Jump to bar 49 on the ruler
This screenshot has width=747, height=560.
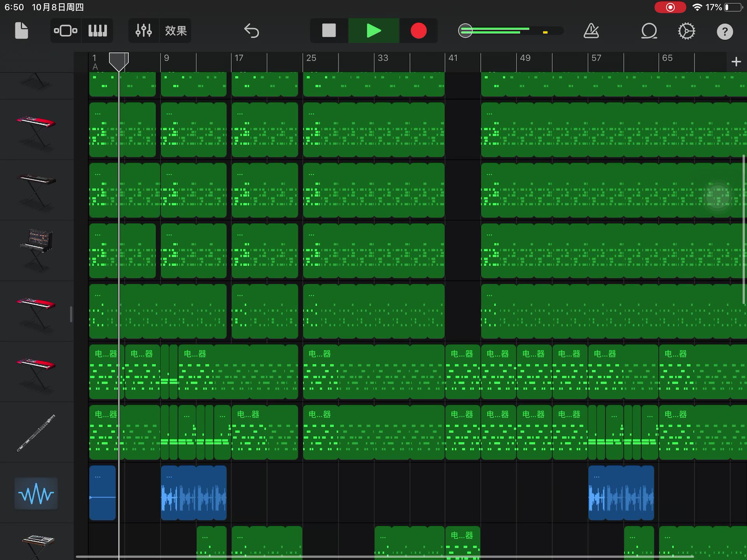[525, 58]
